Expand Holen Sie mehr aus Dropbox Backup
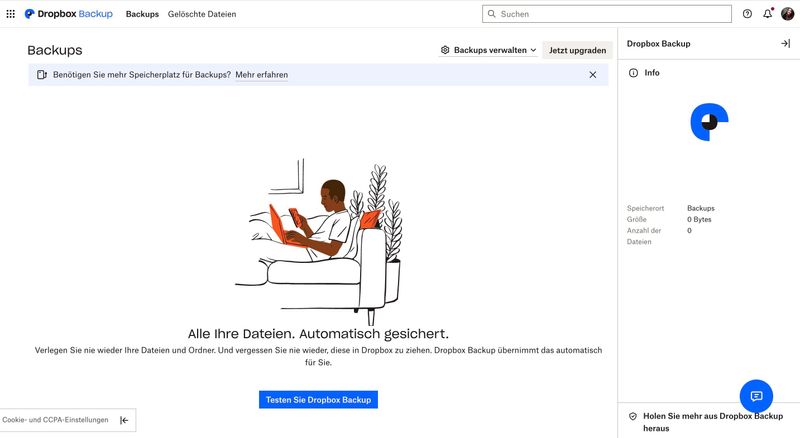This screenshot has width=800, height=438. (707, 422)
